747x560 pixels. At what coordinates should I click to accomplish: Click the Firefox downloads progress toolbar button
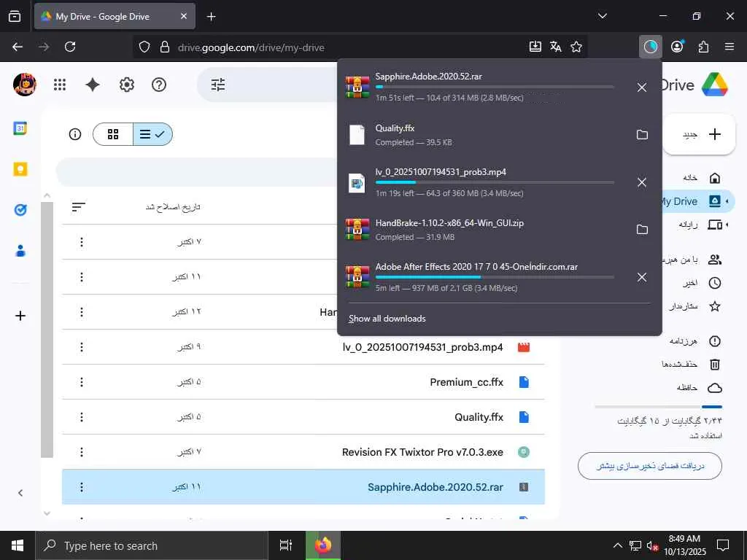[650, 47]
